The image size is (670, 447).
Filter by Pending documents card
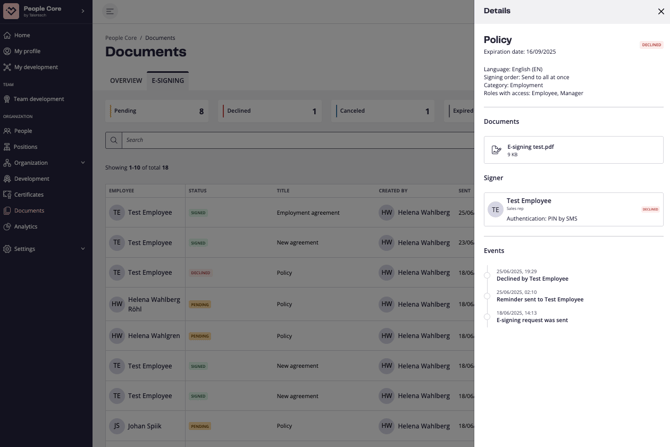[x=160, y=111]
